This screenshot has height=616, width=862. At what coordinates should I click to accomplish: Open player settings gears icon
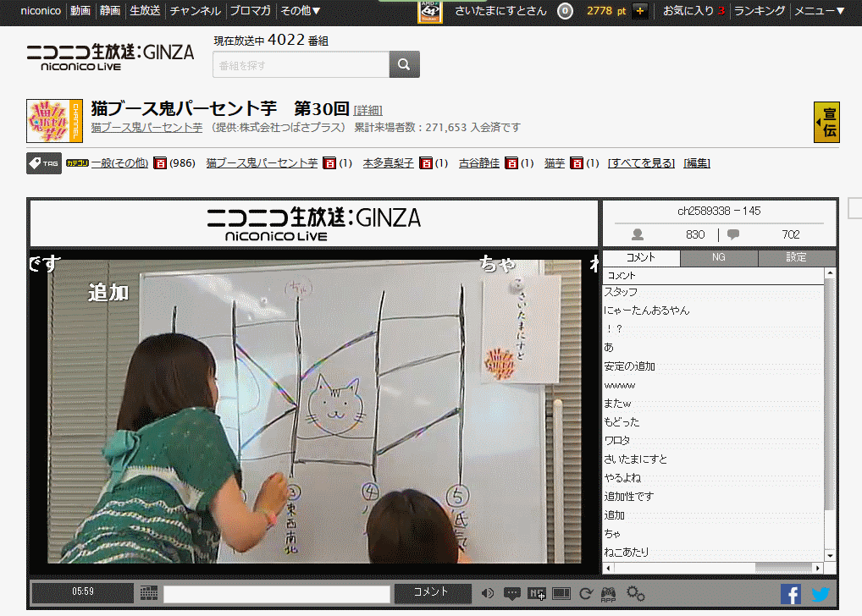pos(636,593)
